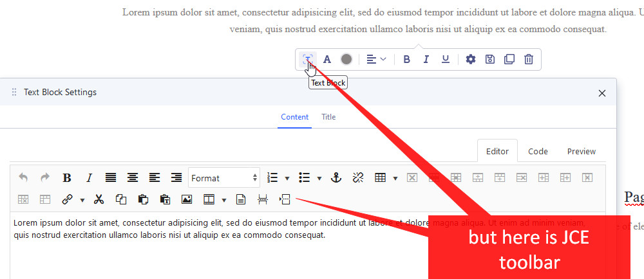The width and height of the screenshot is (644, 279).
Task: Grab the Text Block Settings drag handle
Action: click(14, 92)
